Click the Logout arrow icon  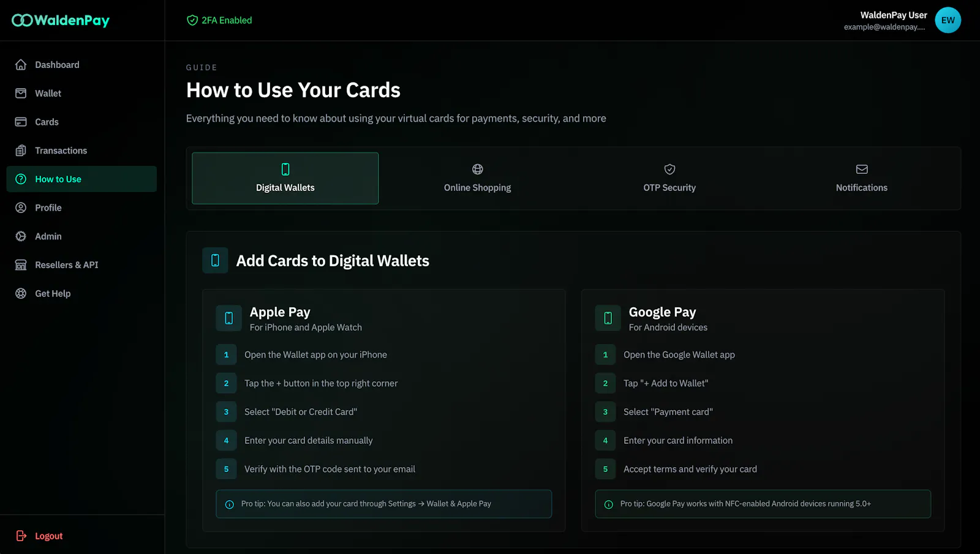point(21,536)
